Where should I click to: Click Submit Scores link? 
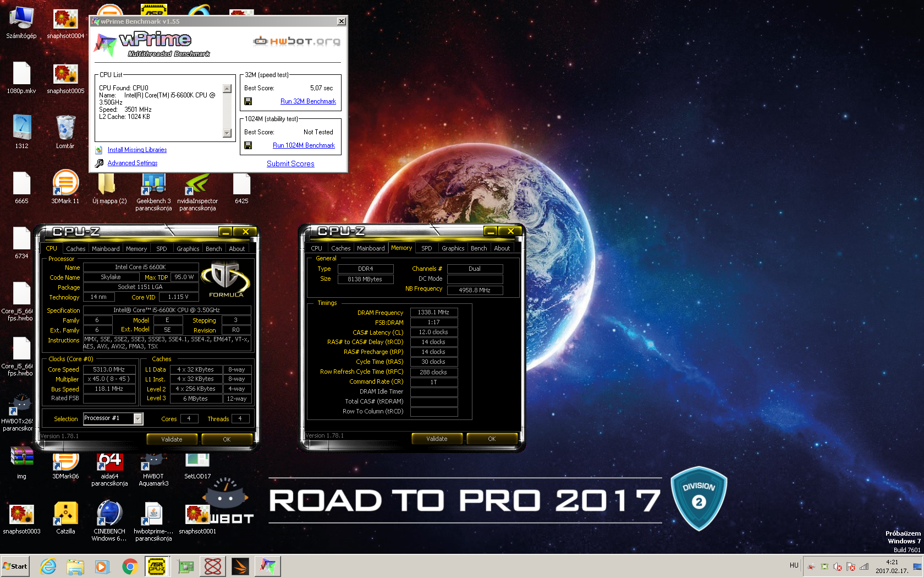coord(290,163)
